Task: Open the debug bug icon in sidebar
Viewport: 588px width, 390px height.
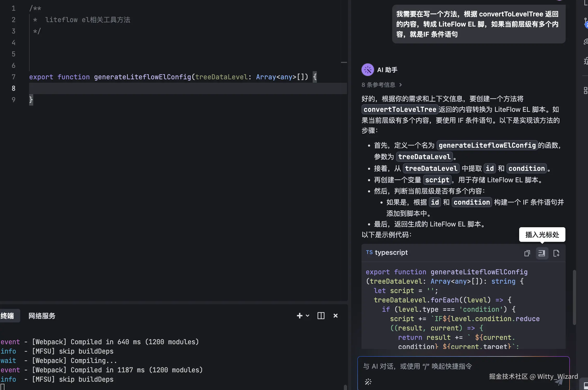Action: click(x=585, y=61)
